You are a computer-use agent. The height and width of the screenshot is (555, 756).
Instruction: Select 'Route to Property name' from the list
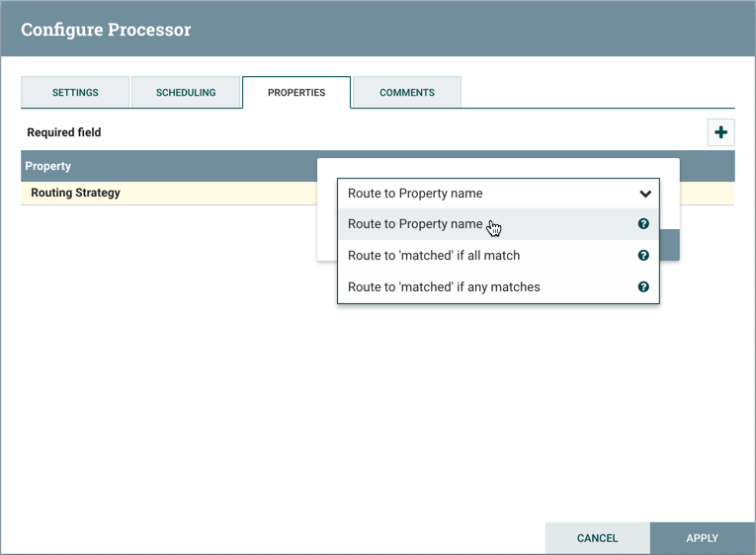point(415,224)
